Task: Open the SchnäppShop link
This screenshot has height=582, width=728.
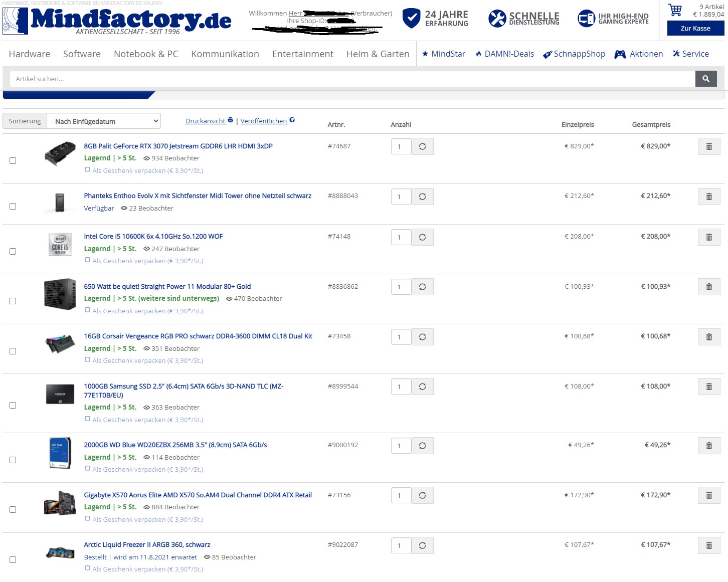Action: point(575,54)
